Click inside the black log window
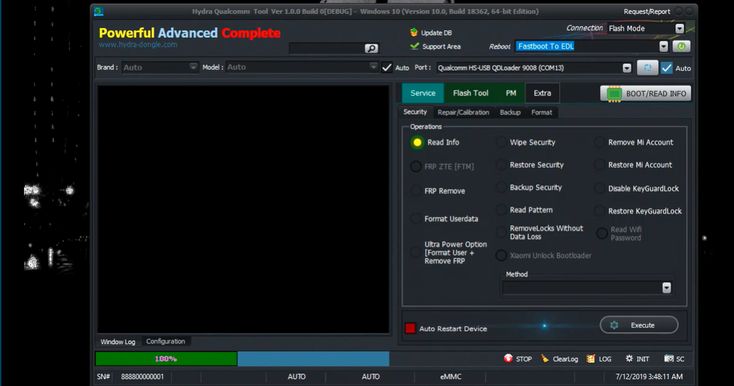 243,209
